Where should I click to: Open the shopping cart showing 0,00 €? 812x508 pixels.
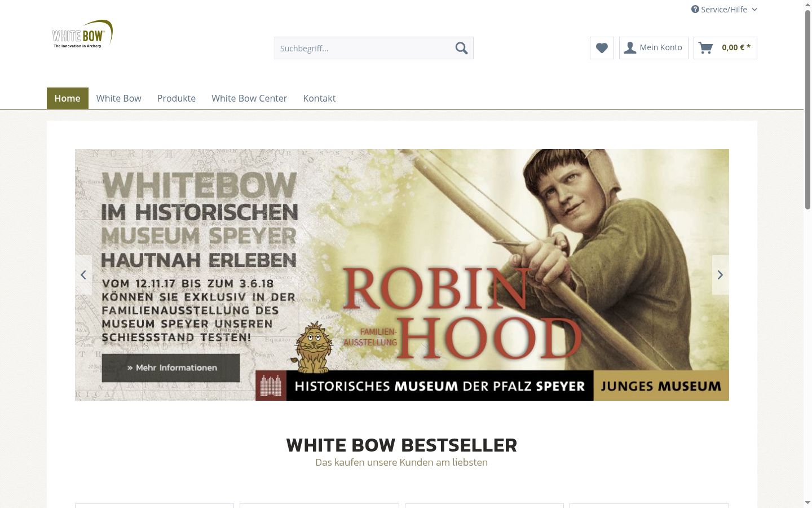(x=725, y=48)
